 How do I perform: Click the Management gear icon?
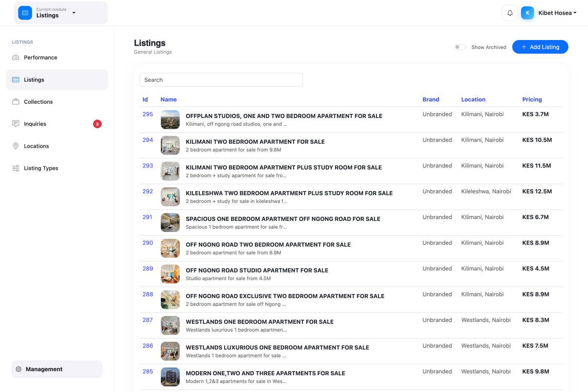click(18, 369)
